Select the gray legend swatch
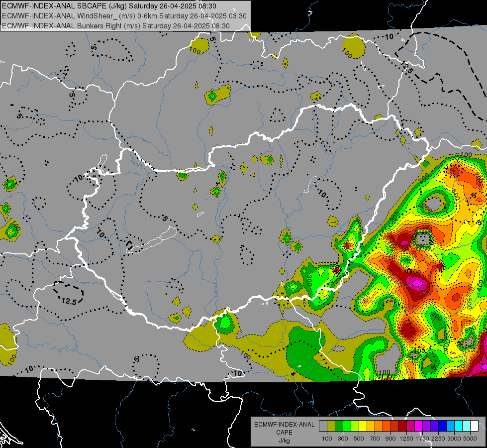Viewport: 487px width, 448px height. [x=323, y=426]
